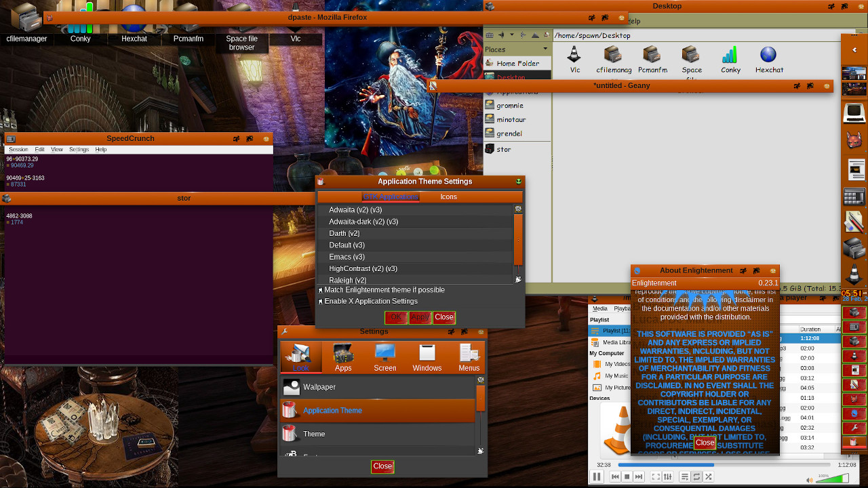Select Application Theme in Settings list
Screen dimensions: 868x488
(378, 411)
